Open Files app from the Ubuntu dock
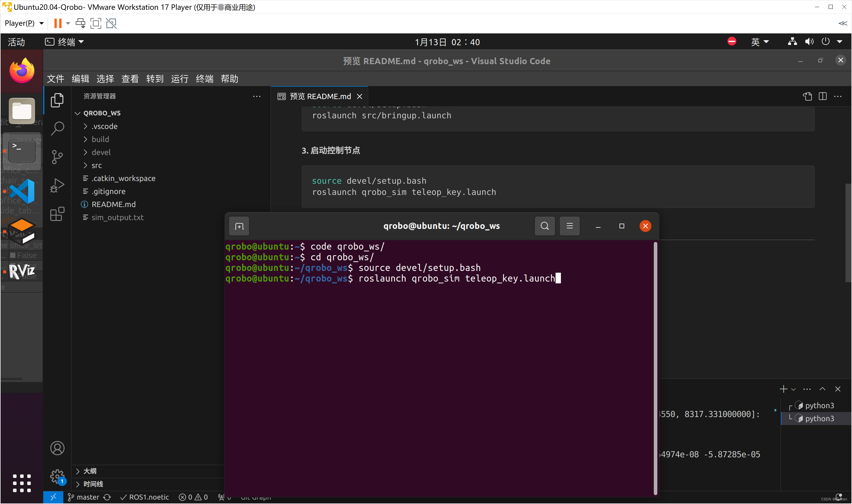Screen dimensions: 852x504 [x=22, y=111]
